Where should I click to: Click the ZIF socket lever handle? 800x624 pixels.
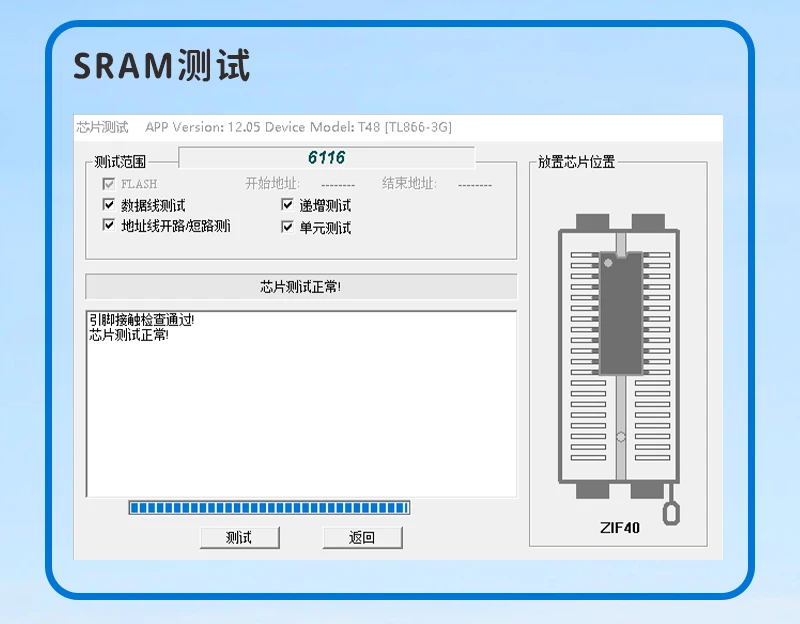(671, 512)
